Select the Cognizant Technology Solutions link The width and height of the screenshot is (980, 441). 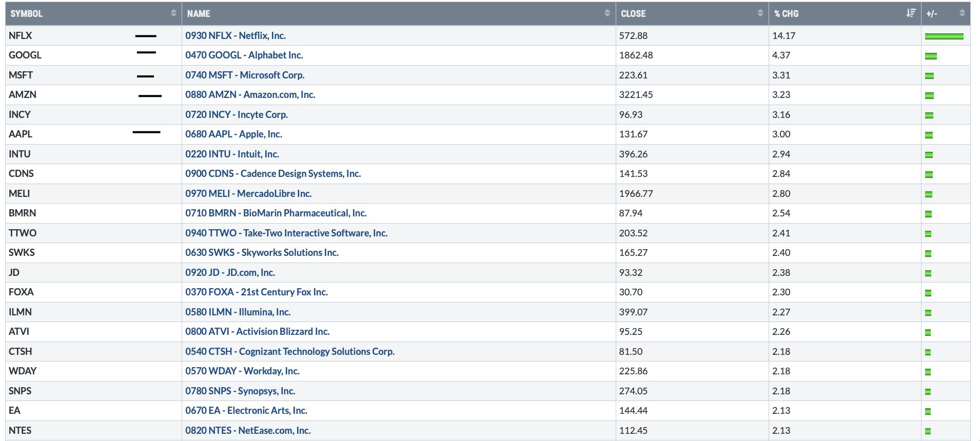tap(289, 352)
